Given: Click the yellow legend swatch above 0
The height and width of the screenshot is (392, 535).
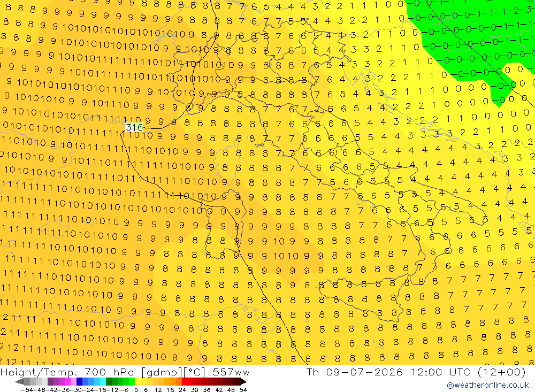Looking at the screenshot, I should tap(137, 382).
